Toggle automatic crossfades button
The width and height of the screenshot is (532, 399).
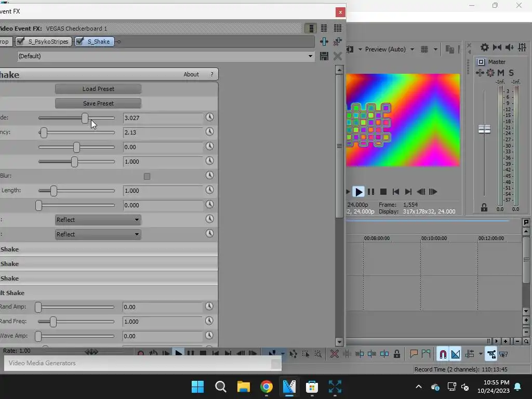[x=455, y=354]
